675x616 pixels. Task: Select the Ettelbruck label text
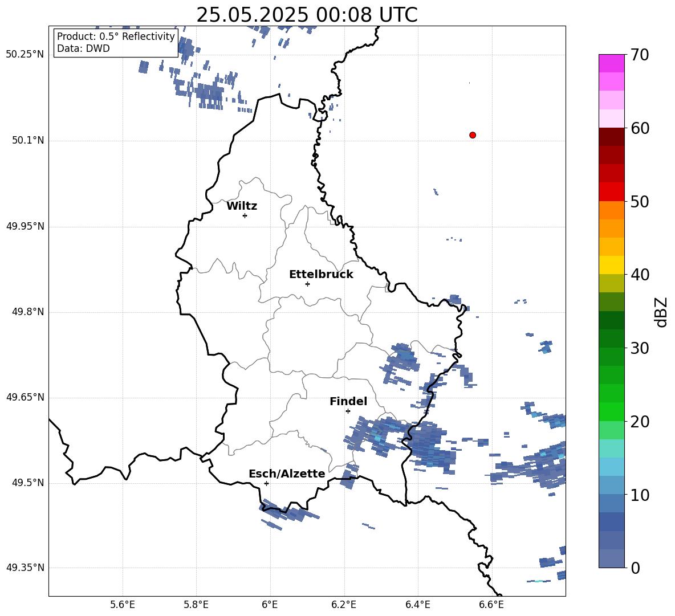coord(321,275)
